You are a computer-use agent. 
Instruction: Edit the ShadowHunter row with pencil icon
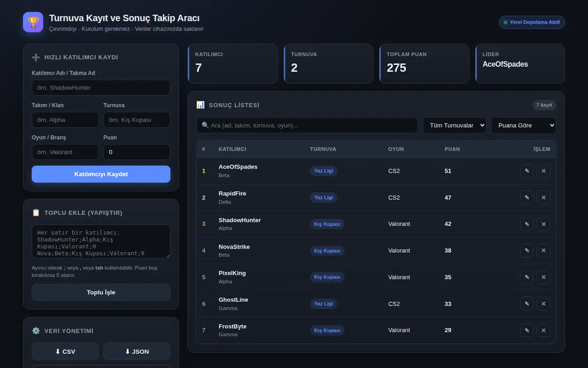(x=527, y=224)
